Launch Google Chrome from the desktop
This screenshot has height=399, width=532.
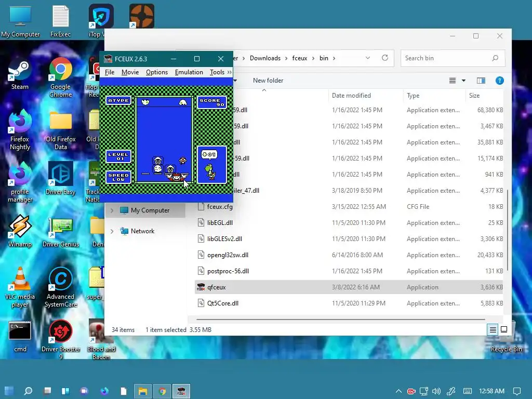click(x=60, y=78)
